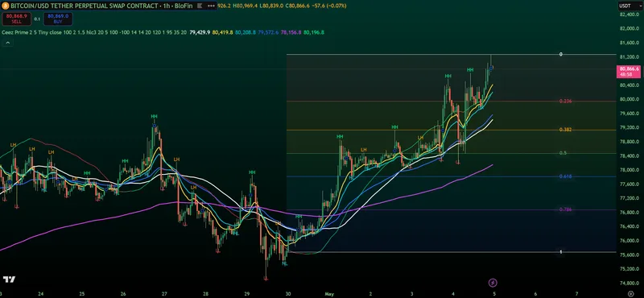
Task: Click the purple indicator value 78,156.8
Action: pyautogui.click(x=291, y=32)
